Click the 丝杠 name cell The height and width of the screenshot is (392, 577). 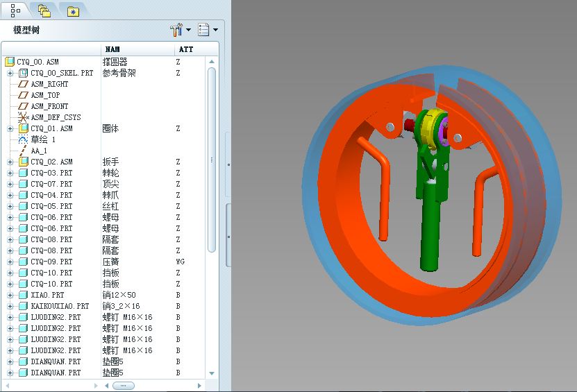pos(111,206)
